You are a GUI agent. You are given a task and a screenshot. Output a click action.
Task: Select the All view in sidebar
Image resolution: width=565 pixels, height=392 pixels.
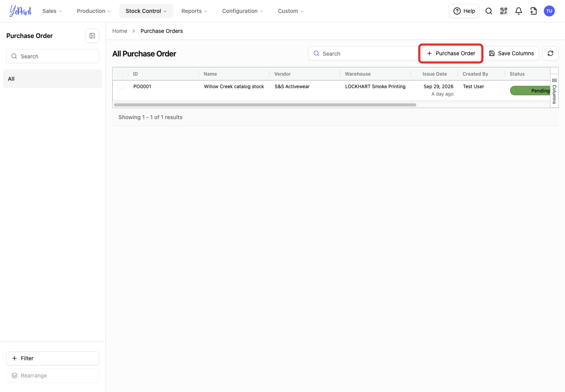click(x=53, y=79)
